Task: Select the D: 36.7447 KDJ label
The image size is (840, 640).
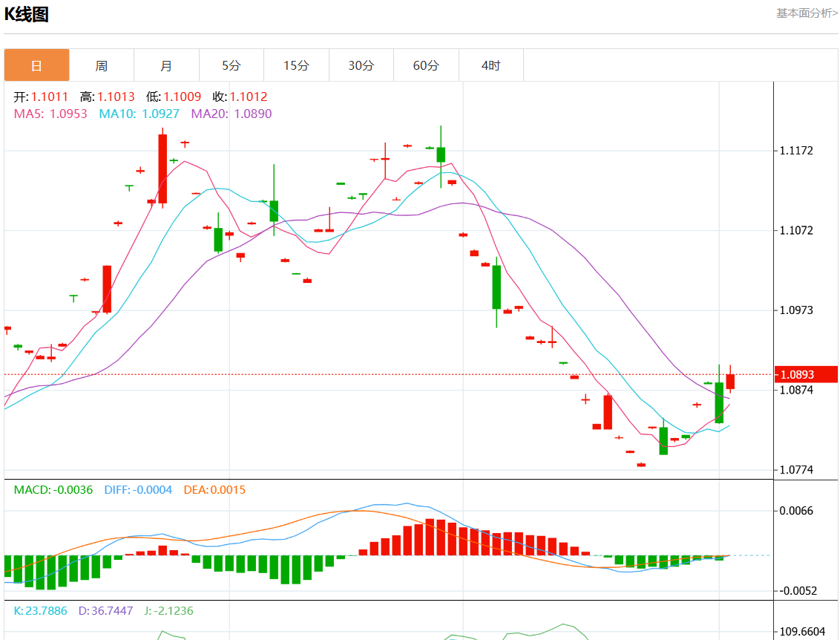Action: [x=105, y=611]
